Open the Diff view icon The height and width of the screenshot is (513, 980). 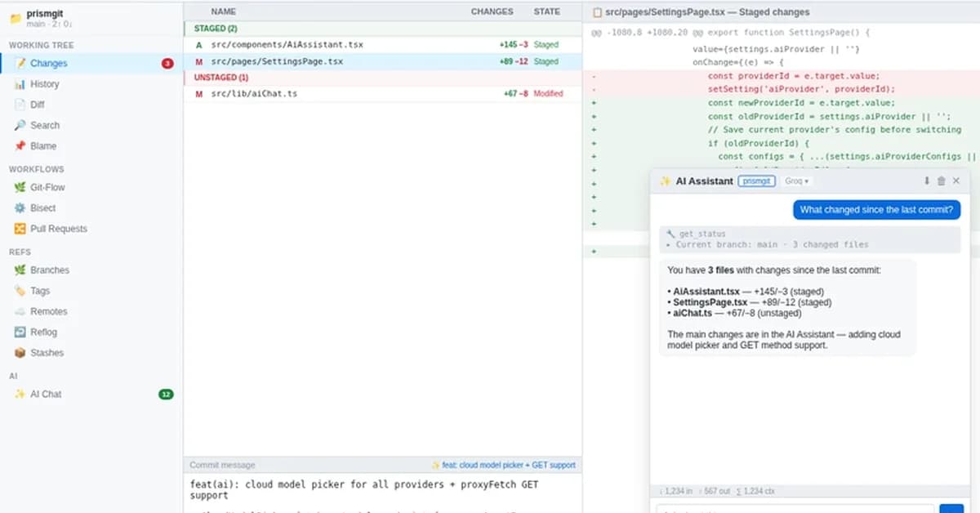pos(20,105)
